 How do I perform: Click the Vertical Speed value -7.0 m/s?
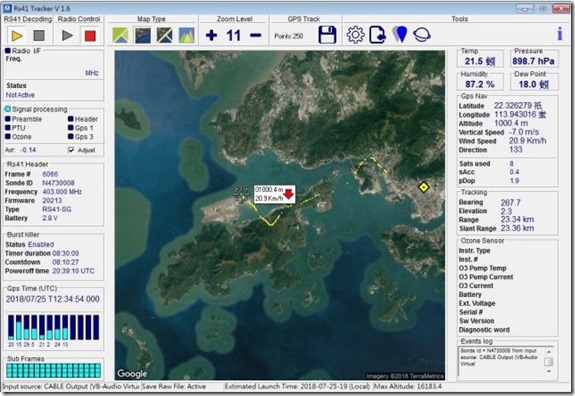tap(524, 132)
